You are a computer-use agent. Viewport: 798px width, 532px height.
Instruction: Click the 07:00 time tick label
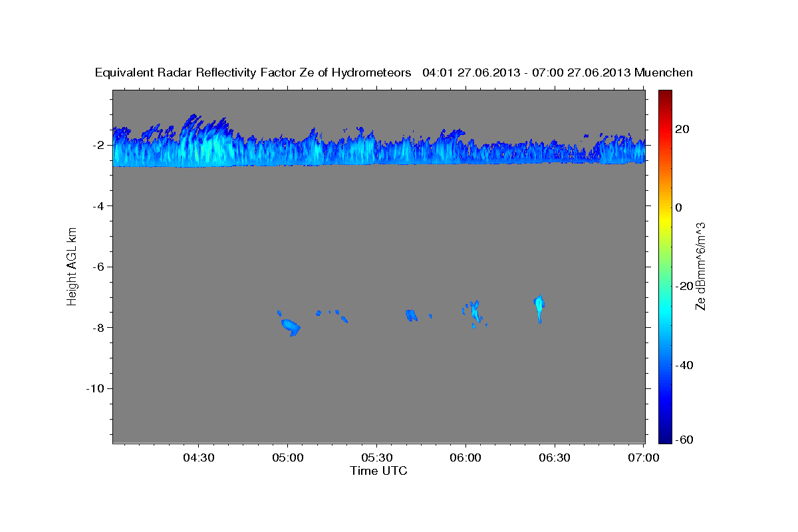[x=644, y=458]
